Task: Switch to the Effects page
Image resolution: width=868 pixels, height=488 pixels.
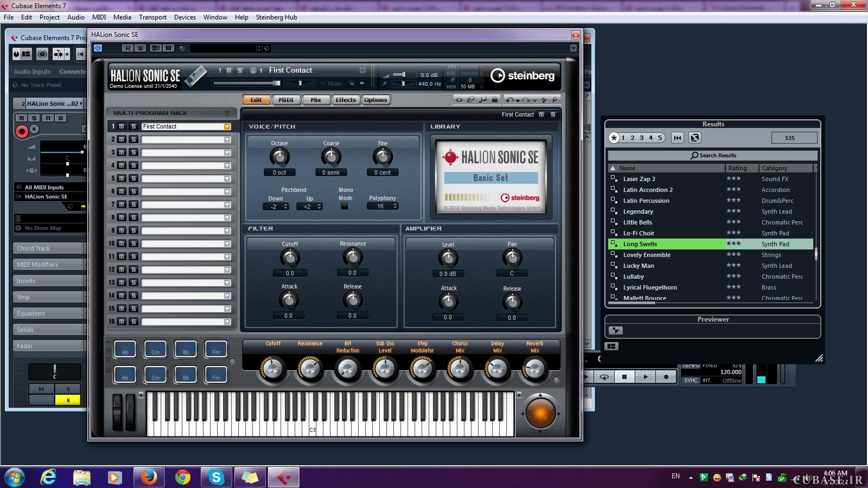Action: point(346,100)
